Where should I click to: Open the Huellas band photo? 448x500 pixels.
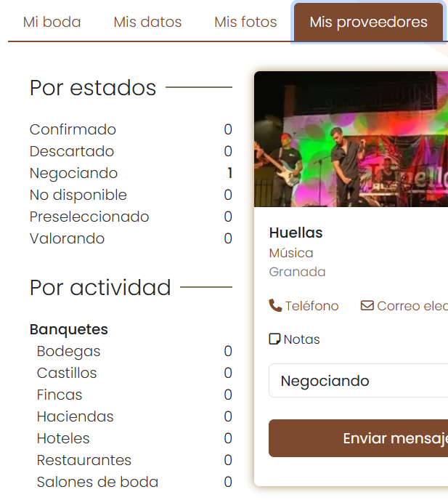pyautogui.click(x=351, y=139)
